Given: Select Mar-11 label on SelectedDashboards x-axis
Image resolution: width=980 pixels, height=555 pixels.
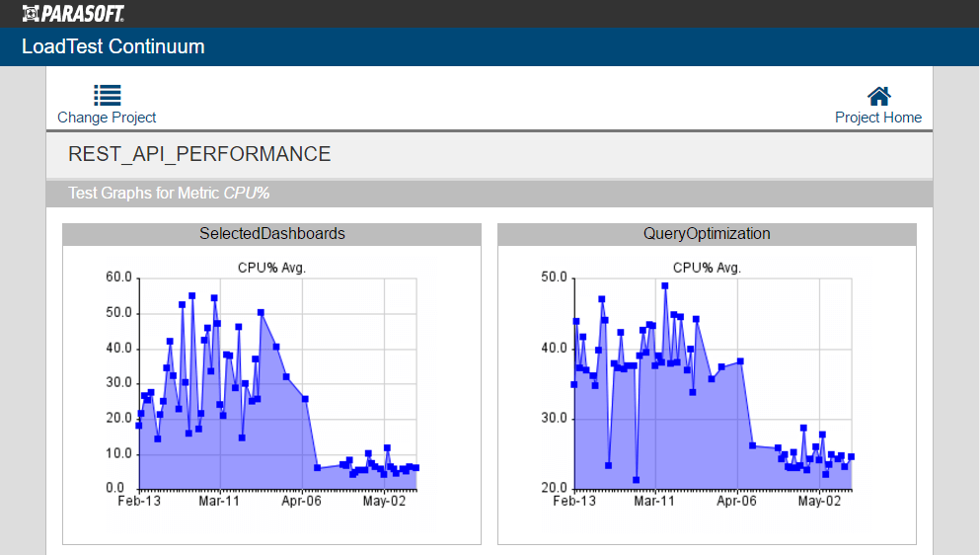Looking at the screenshot, I should click(219, 502).
